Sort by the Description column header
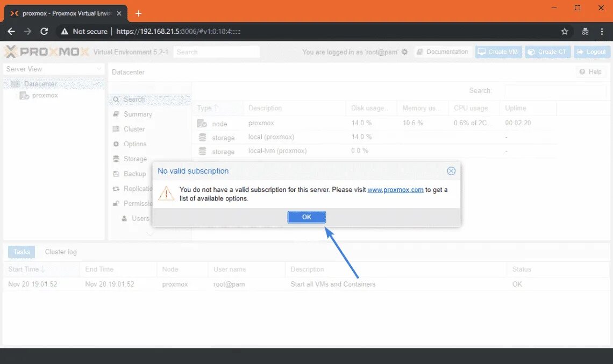613x364 pixels. tap(294, 108)
